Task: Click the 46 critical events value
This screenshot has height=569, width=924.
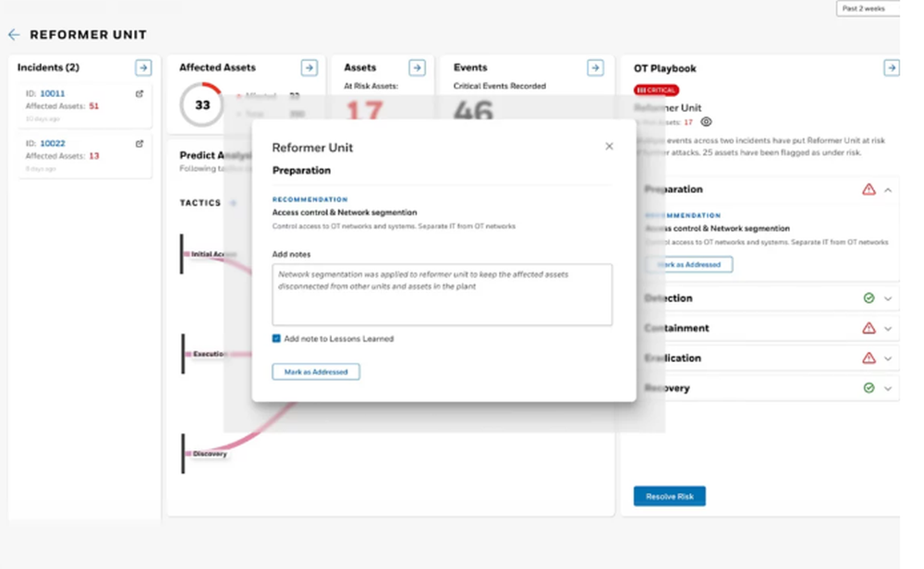Action: coord(473,110)
